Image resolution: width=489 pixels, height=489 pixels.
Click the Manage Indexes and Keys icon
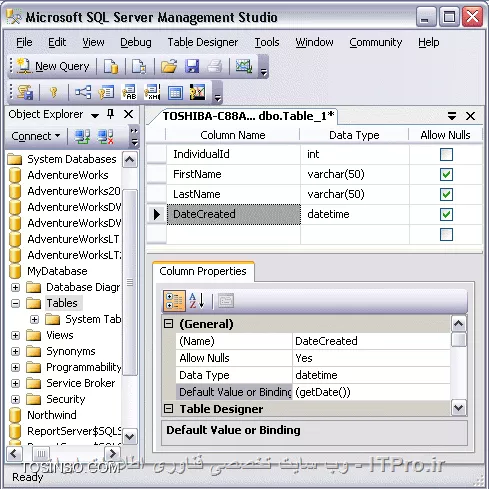coord(106,92)
